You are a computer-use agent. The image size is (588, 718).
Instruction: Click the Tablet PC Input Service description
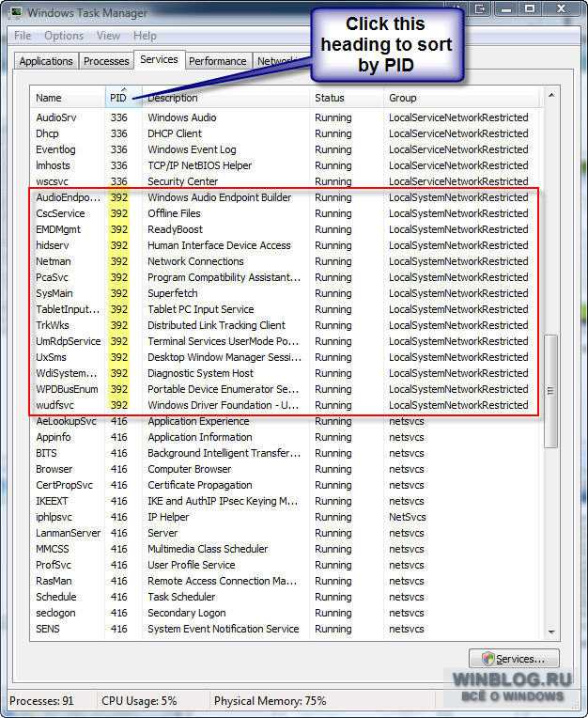200,309
